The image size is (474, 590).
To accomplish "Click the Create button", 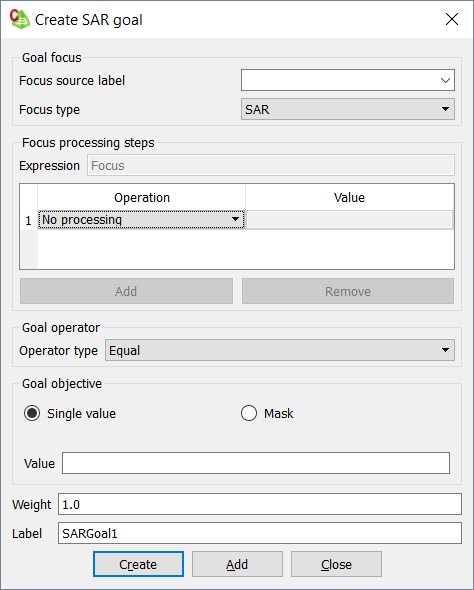I will [138, 564].
